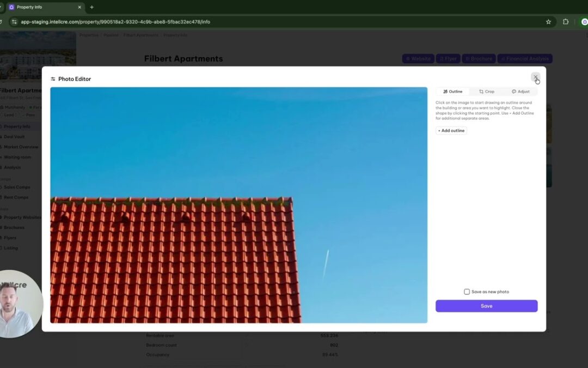Click the browser profile avatar icon
The image size is (588, 368).
(x=584, y=22)
